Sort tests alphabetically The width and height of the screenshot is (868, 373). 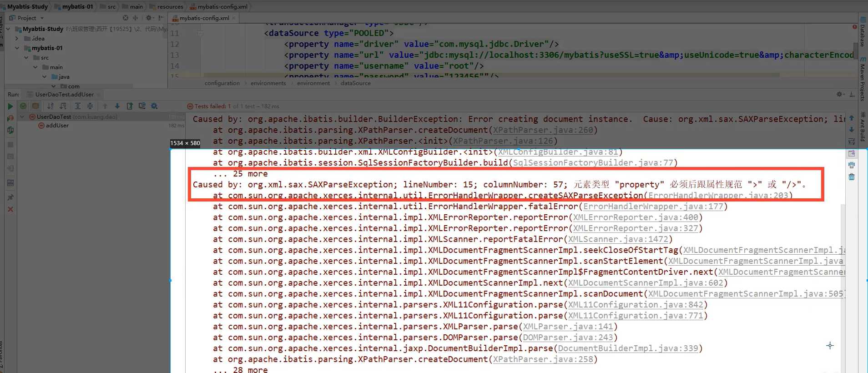(x=50, y=106)
